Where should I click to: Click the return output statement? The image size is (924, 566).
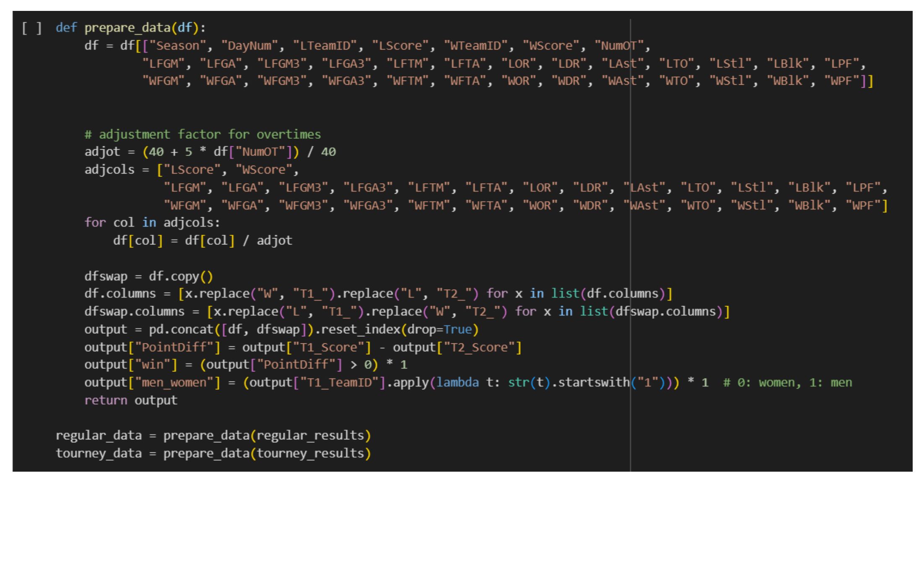coord(131,400)
